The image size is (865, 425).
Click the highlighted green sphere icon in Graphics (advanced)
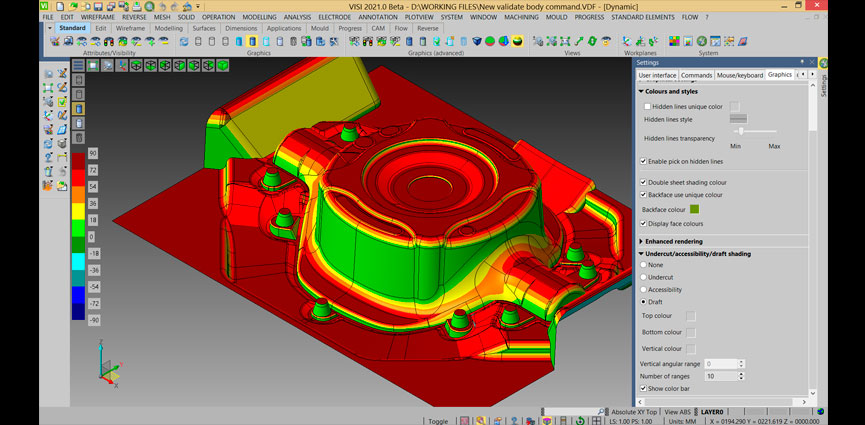tap(517, 41)
